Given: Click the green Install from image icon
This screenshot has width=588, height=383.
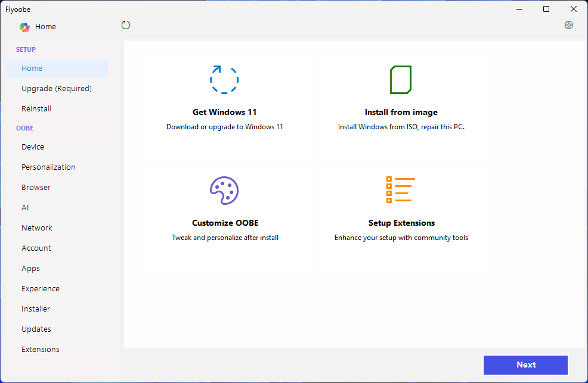Looking at the screenshot, I should point(401,80).
